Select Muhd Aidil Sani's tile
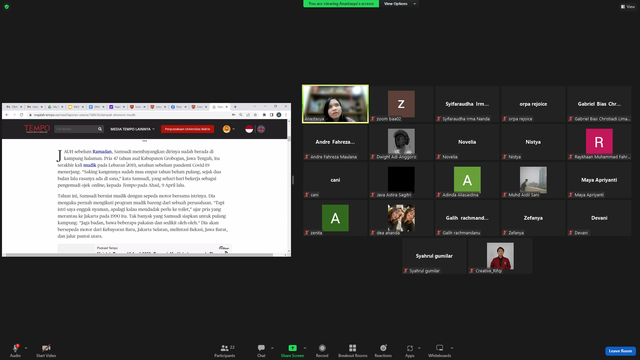640x360 pixels. point(533,180)
